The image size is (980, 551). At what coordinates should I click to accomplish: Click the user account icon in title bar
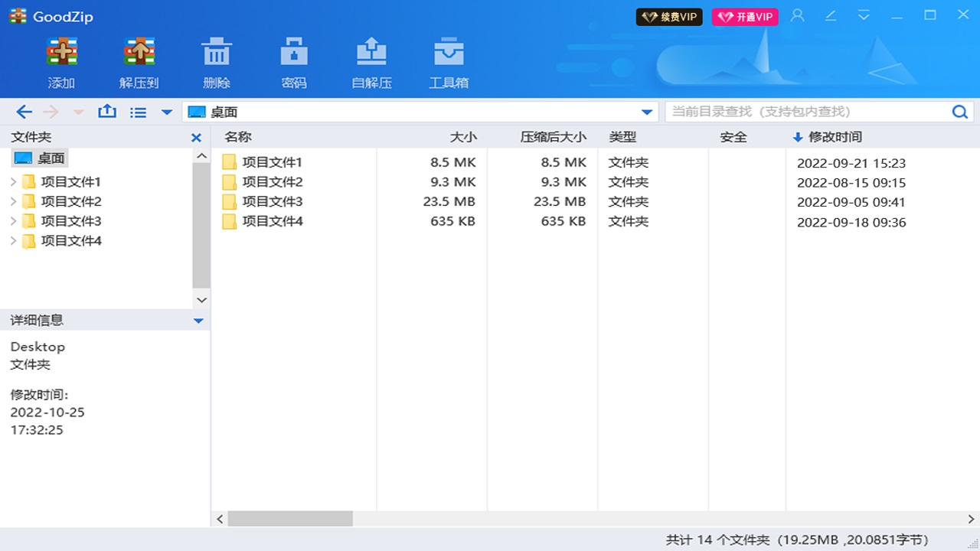pos(797,15)
